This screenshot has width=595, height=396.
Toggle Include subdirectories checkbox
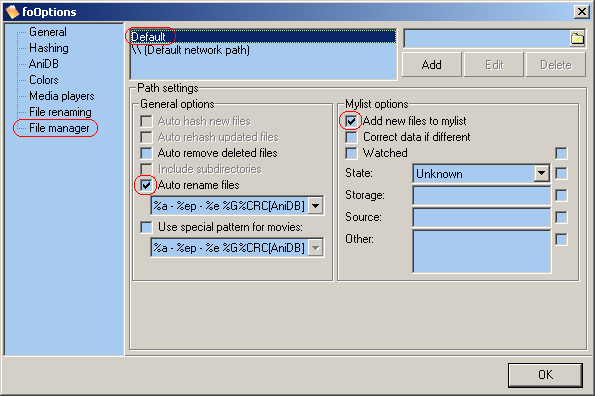[146, 169]
